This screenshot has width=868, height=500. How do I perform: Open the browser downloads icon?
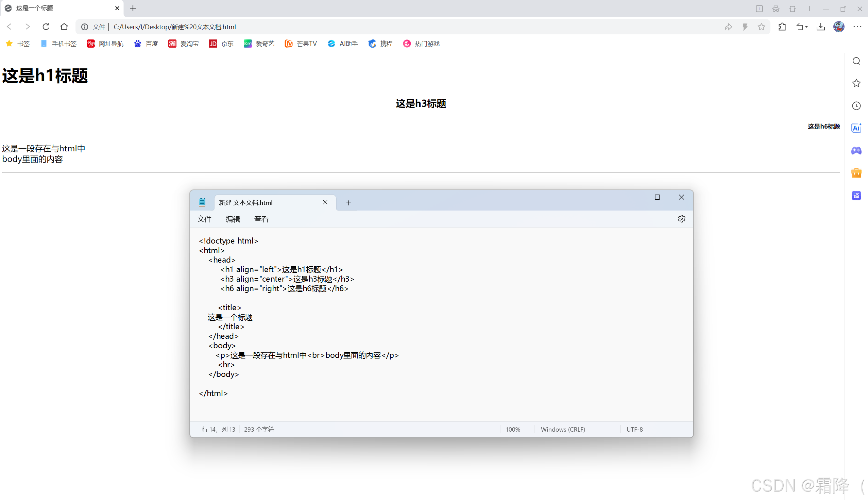point(820,27)
